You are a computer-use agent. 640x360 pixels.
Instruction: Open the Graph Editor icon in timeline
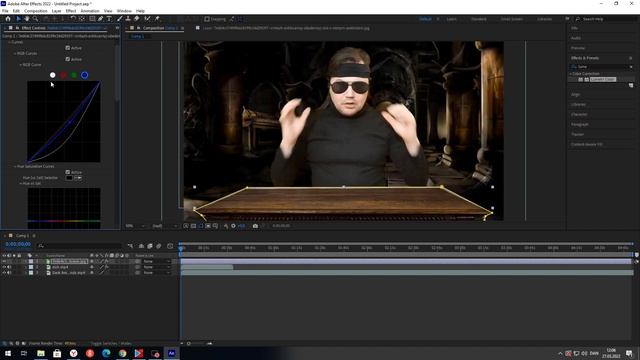click(x=170, y=246)
